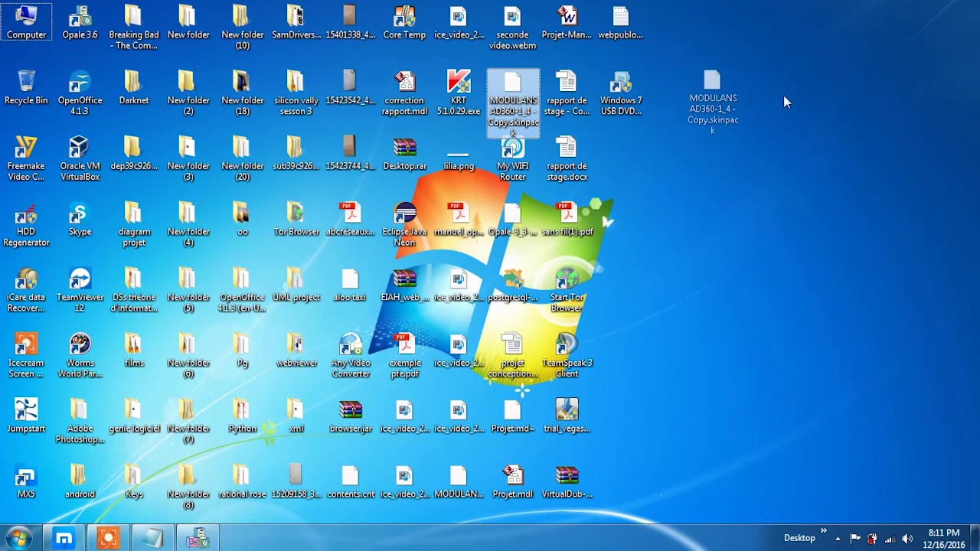Select the Adobe Photoshop folder

(80, 422)
